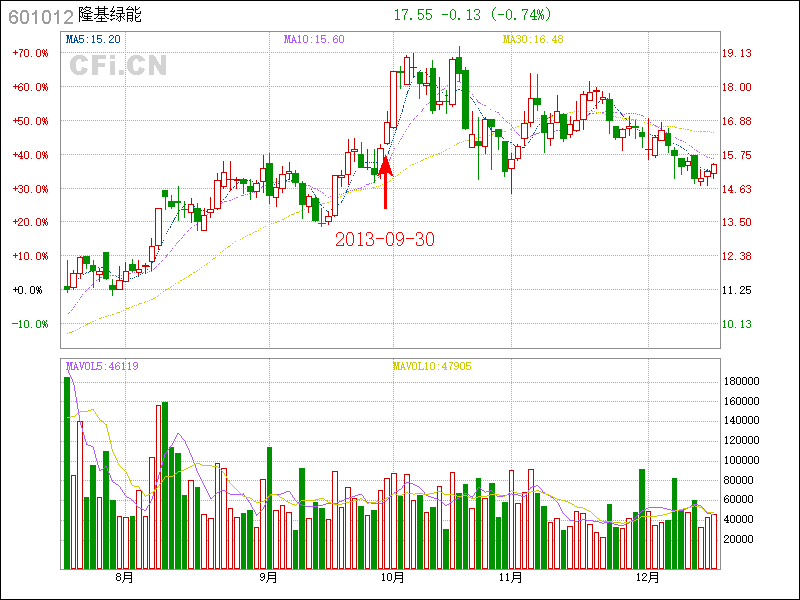Screen dimensions: 800x600
Task: Click the CFi.CN watermark logo
Action: (x=118, y=66)
